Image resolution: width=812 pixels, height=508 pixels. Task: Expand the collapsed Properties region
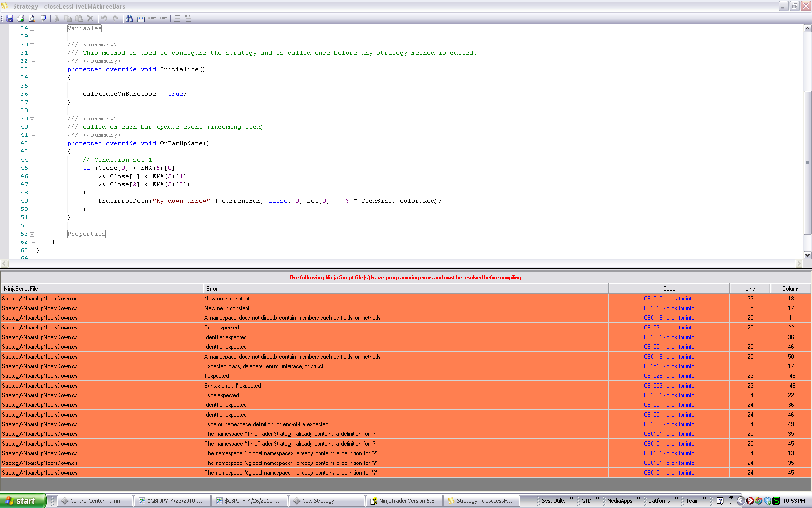[32, 234]
